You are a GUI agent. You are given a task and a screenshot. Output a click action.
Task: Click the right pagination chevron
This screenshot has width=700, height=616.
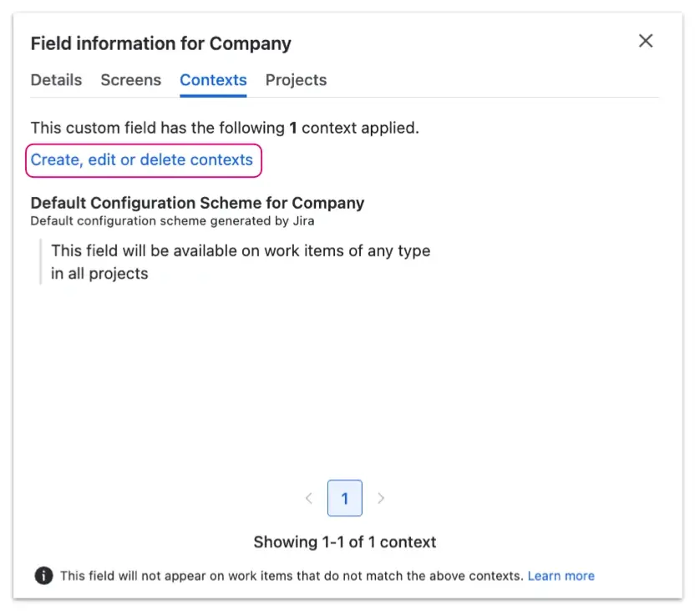click(381, 497)
